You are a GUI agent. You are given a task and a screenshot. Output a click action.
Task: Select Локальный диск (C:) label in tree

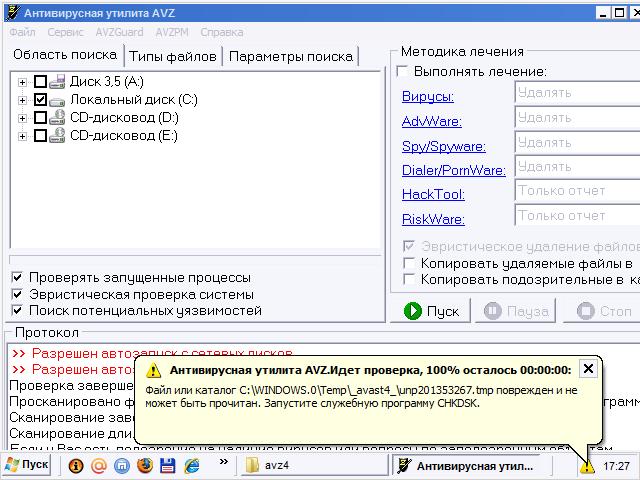coord(133,100)
